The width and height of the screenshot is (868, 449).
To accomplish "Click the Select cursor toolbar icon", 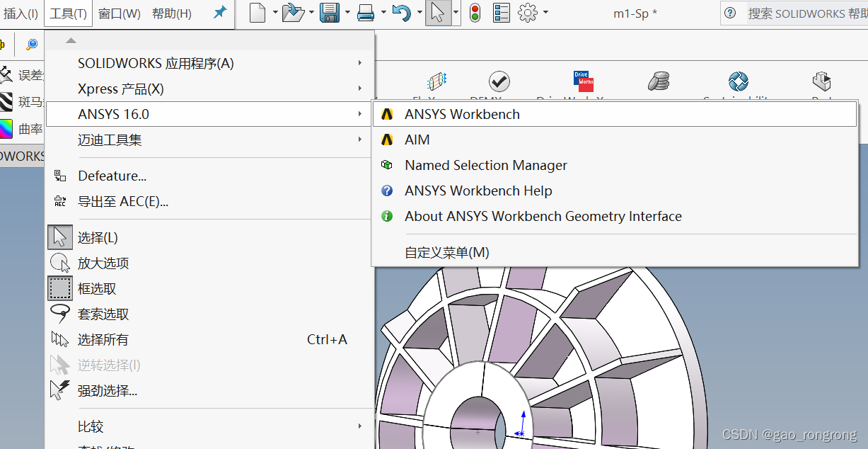I will (x=439, y=13).
